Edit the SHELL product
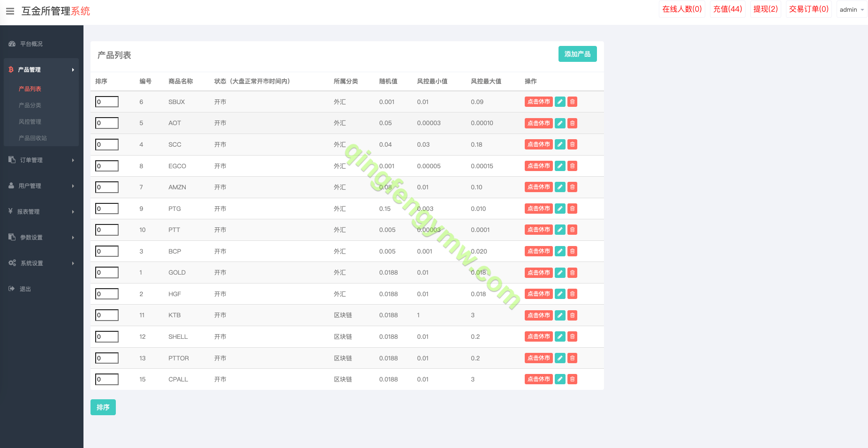 (560, 336)
